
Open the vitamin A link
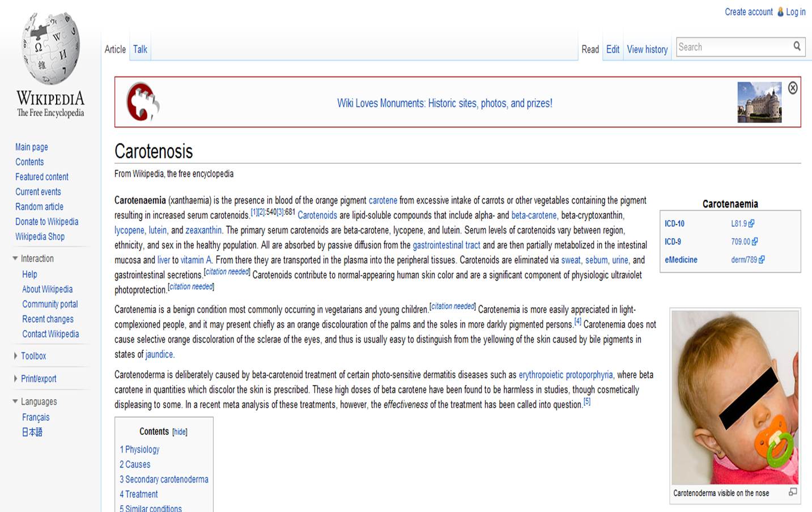(196, 260)
